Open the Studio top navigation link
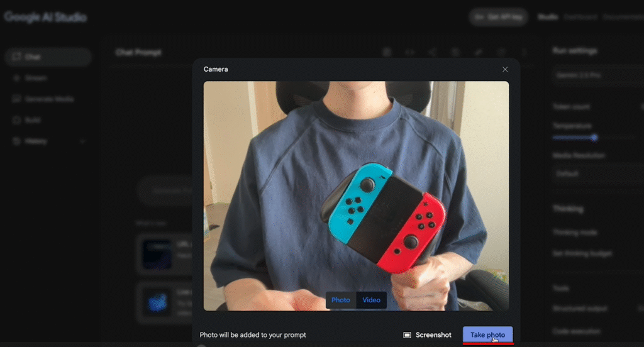The image size is (644, 347). pyautogui.click(x=548, y=17)
